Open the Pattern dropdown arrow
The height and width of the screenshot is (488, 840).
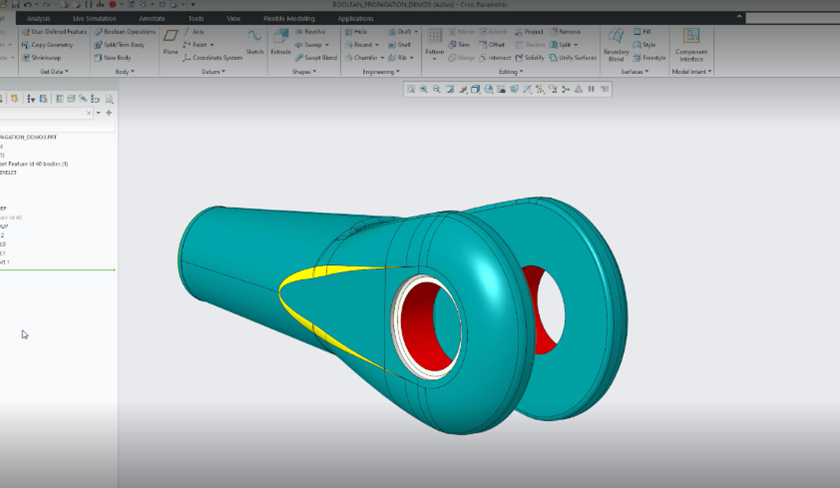435,59
